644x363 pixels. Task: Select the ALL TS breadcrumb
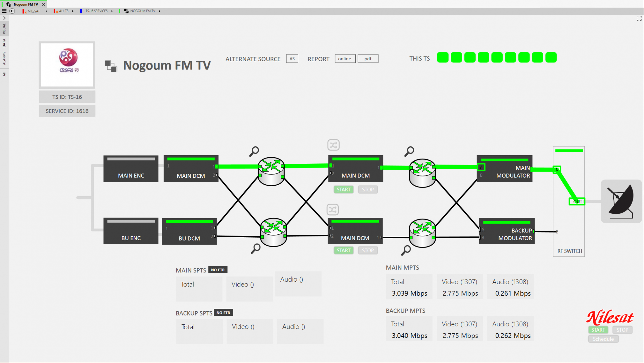click(64, 11)
